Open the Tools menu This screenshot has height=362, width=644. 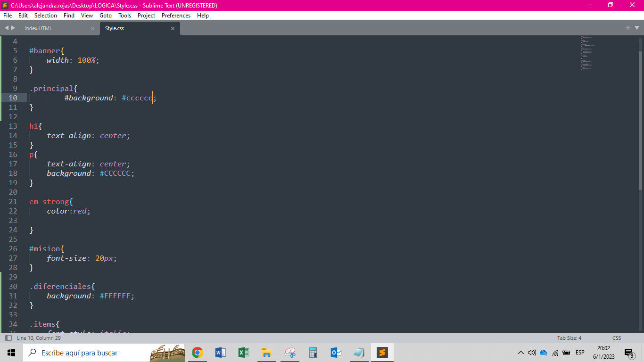(124, 16)
